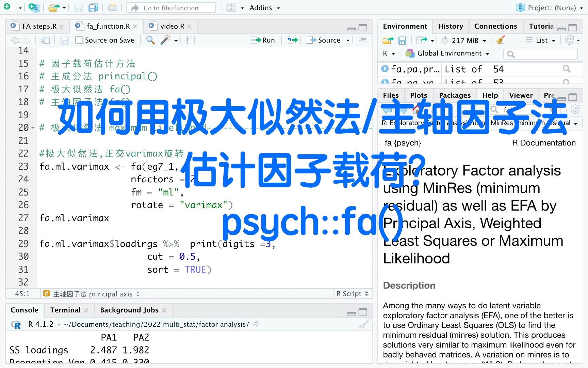Clear the console with the broom icon
The image size is (588, 368).
pos(363,324)
